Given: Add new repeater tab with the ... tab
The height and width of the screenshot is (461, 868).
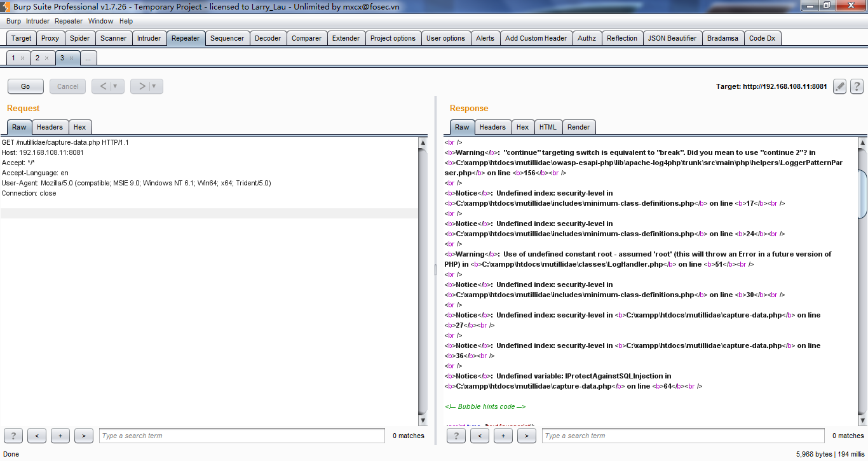Looking at the screenshot, I should (x=88, y=58).
